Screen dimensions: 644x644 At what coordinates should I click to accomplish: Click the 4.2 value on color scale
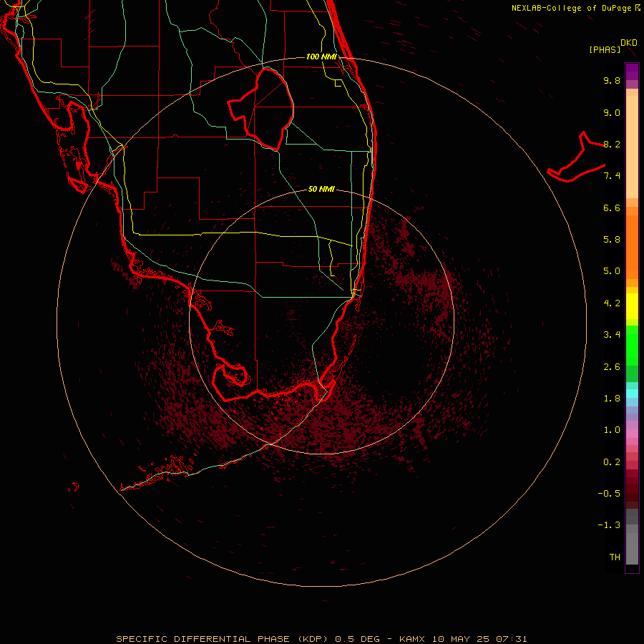coord(612,303)
